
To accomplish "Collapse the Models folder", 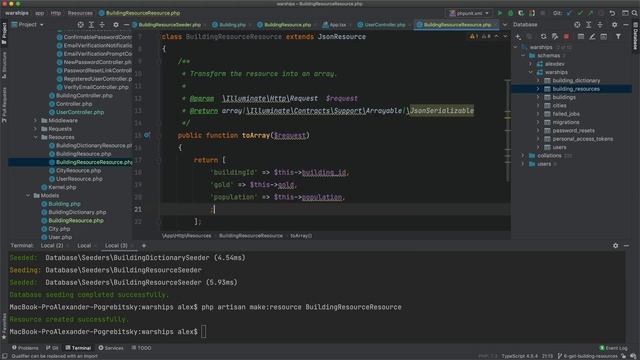I will [x=28, y=196].
